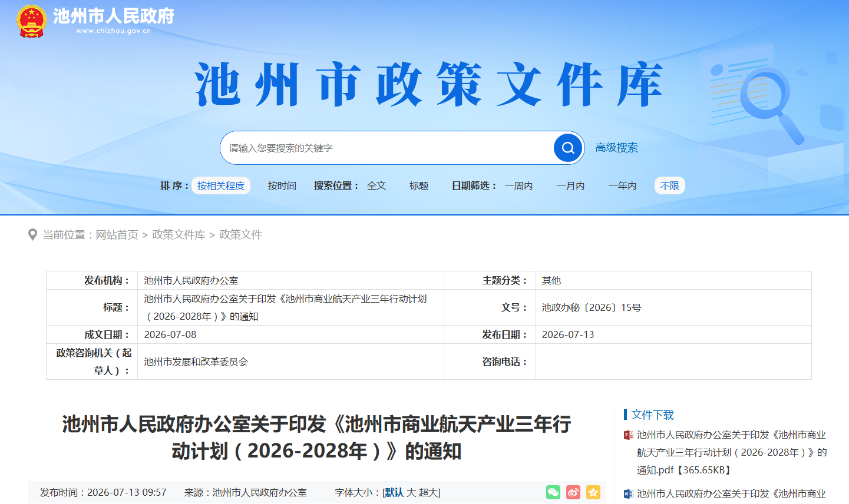Open 政策文件库 breadcrumb link
This screenshot has height=504, width=849.
(x=179, y=235)
